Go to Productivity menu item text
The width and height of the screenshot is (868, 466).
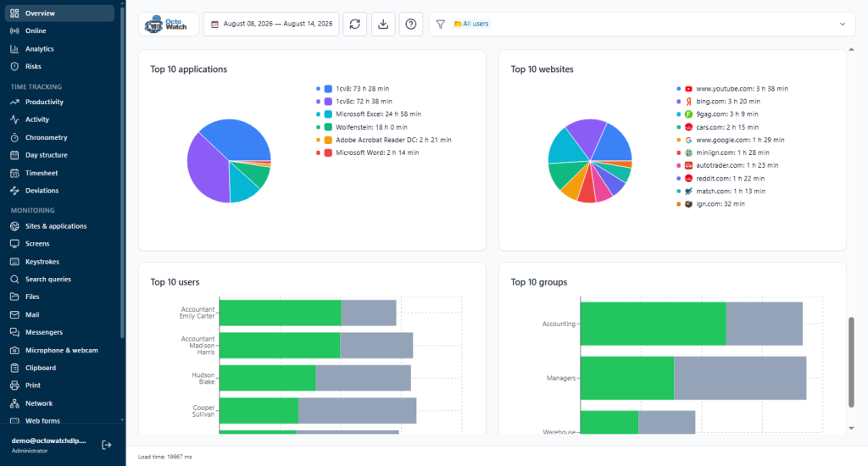click(x=44, y=102)
